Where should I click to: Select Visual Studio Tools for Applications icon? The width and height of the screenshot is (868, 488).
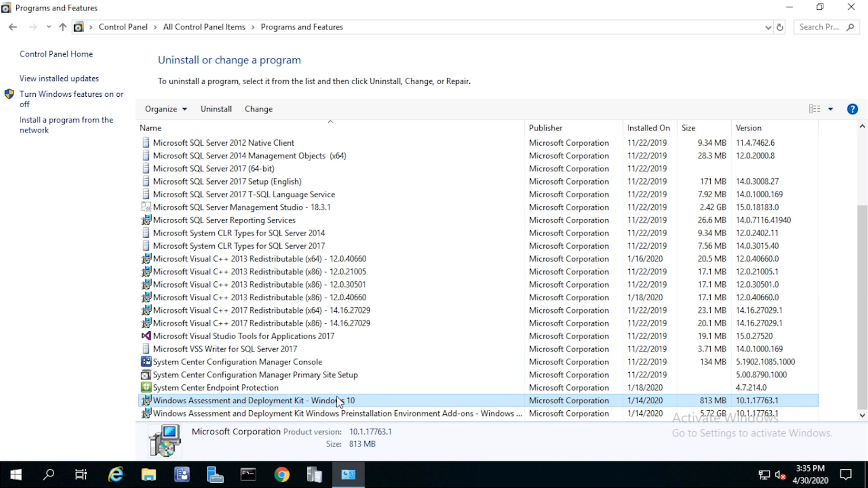pyautogui.click(x=146, y=336)
